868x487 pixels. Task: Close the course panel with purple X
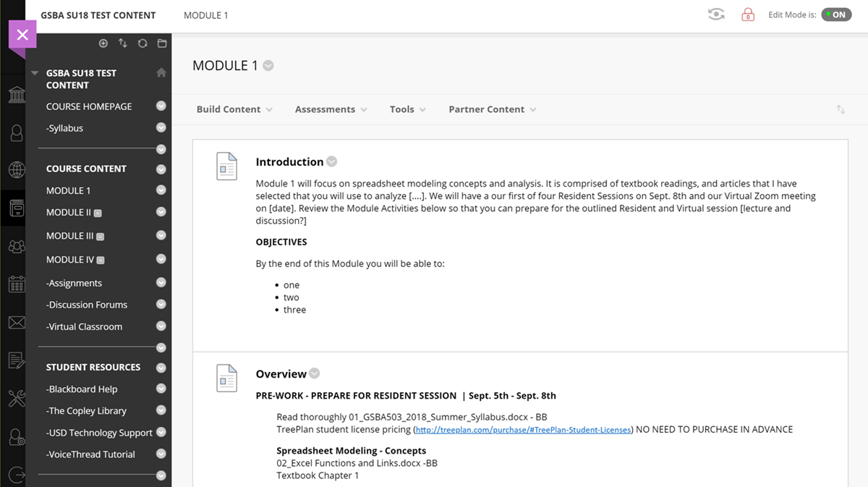click(22, 34)
